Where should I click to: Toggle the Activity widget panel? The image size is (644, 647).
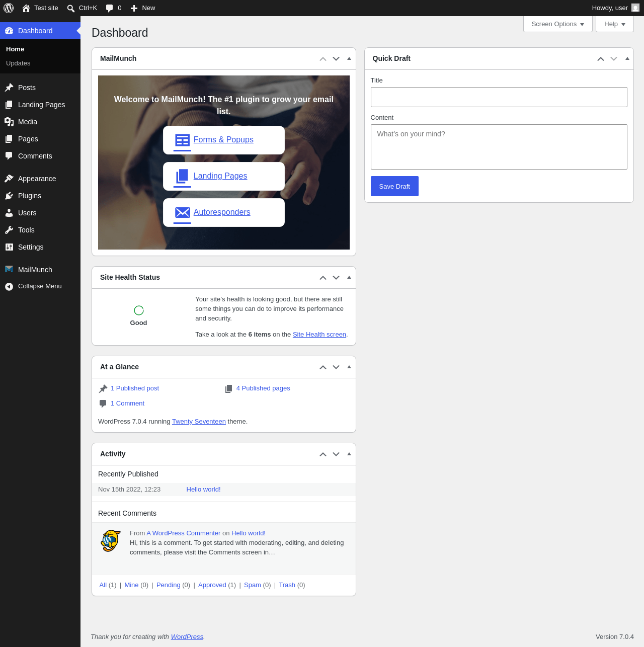pyautogui.click(x=349, y=454)
